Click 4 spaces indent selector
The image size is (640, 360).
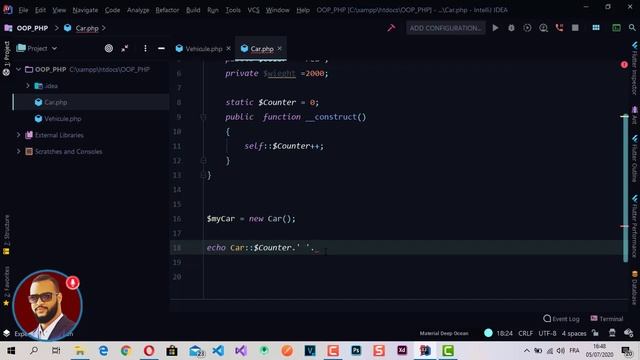click(x=574, y=333)
